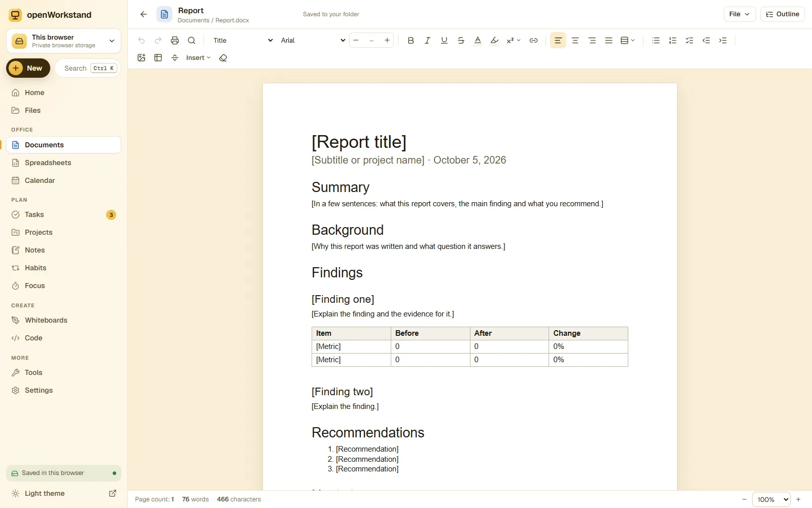The height and width of the screenshot is (508, 812).
Task: Expand This browser storage selector
Action: (x=63, y=41)
